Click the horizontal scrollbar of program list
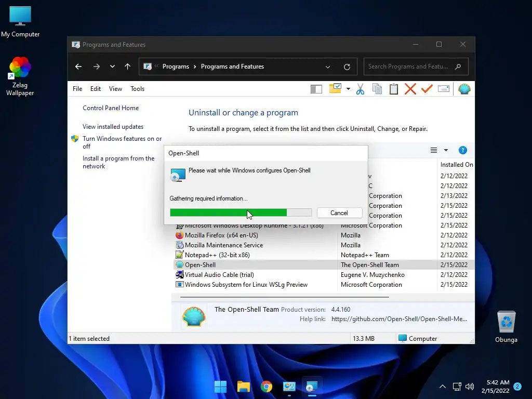532x399 pixels. [x=284, y=297]
